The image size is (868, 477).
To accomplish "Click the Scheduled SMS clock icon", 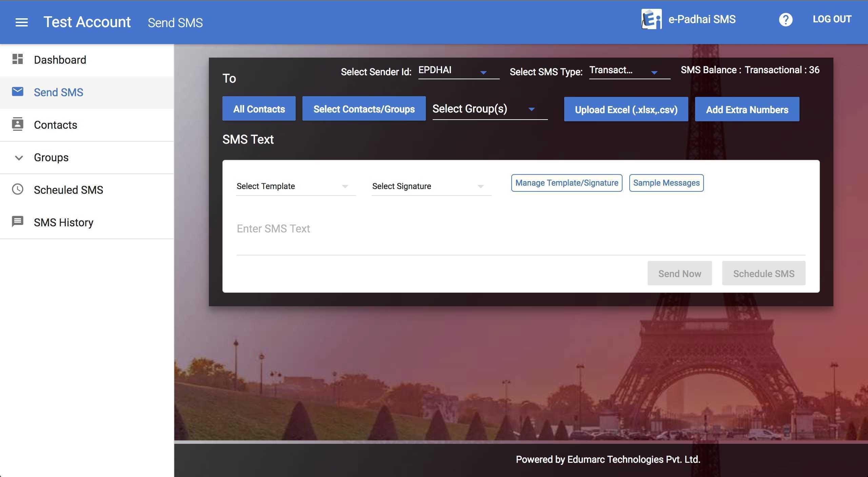I will coord(18,189).
